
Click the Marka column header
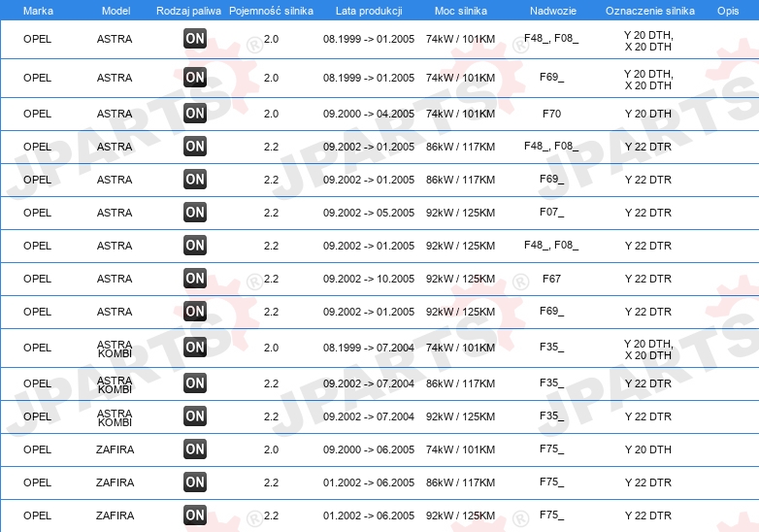[38, 11]
